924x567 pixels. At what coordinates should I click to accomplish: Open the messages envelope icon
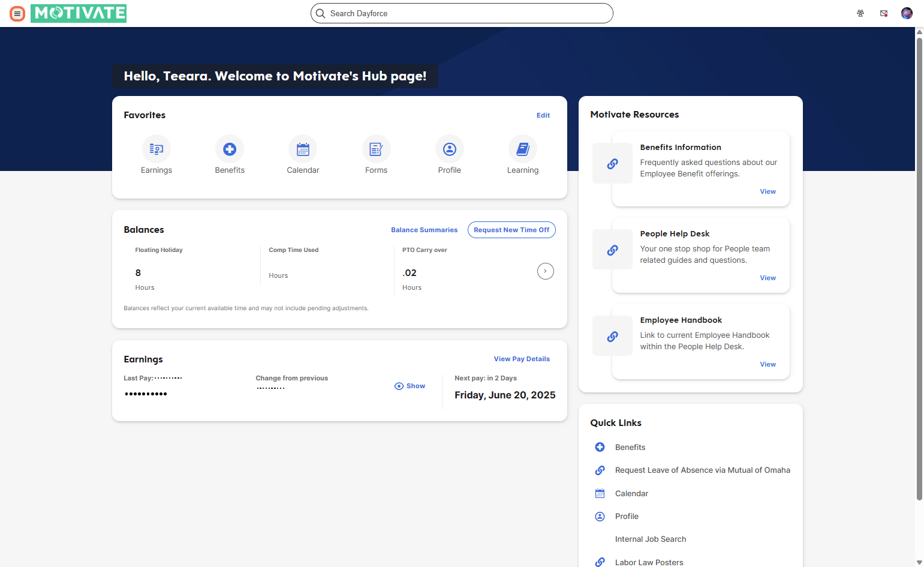884,13
